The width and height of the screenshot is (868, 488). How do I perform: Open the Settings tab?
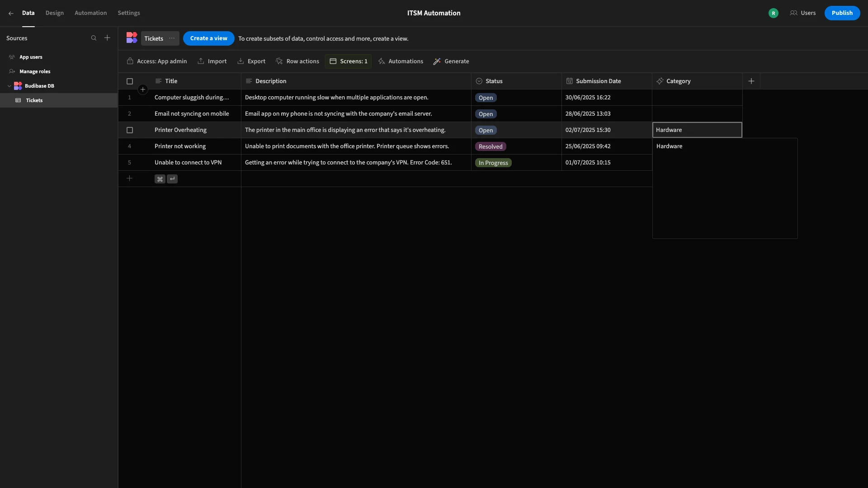129,13
